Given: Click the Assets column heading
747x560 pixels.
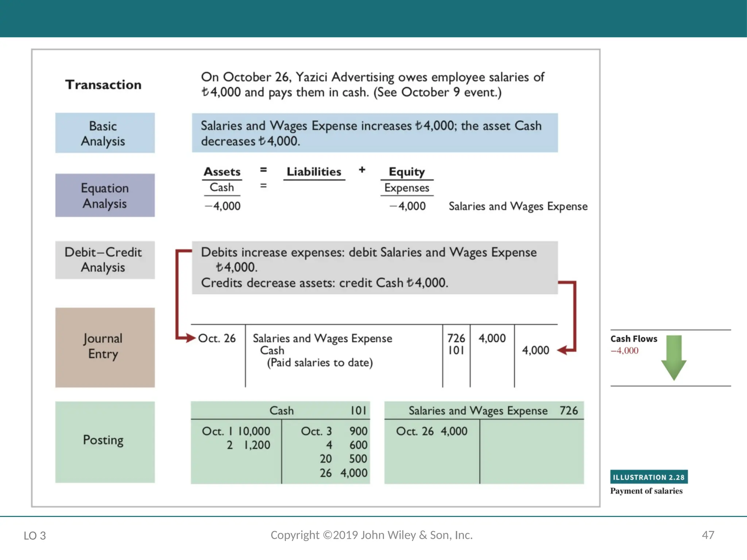Looking at the screenshot, I should 222,172.
